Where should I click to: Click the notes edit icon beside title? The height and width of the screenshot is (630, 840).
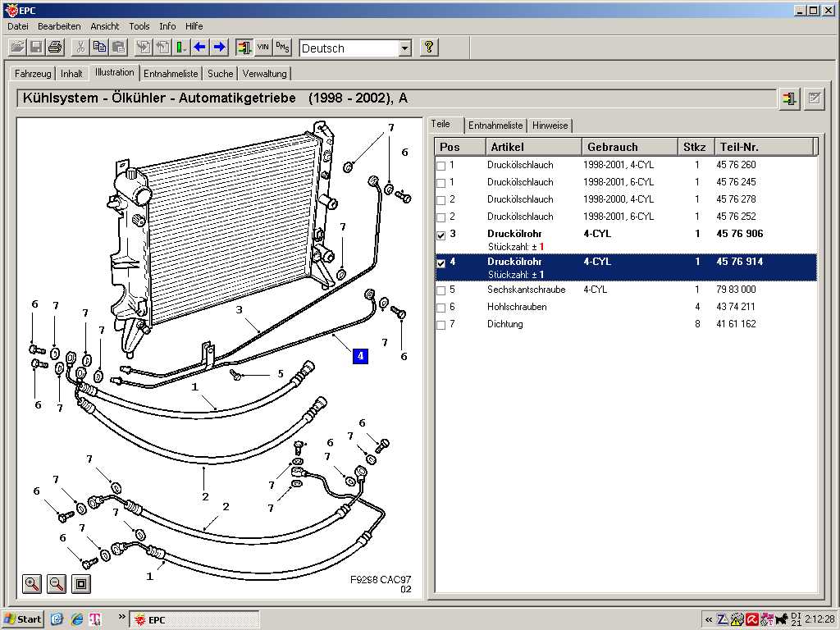point(815,99)
